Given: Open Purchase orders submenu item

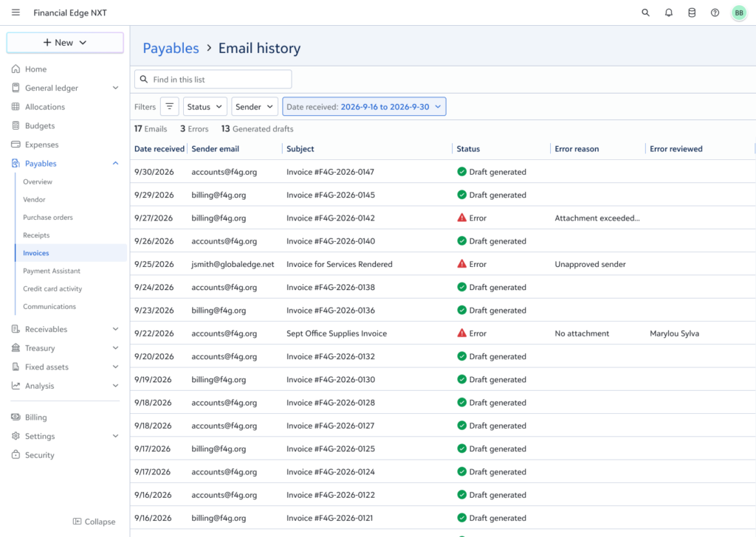Looking at the screenshot, I should tap(48, 217).
